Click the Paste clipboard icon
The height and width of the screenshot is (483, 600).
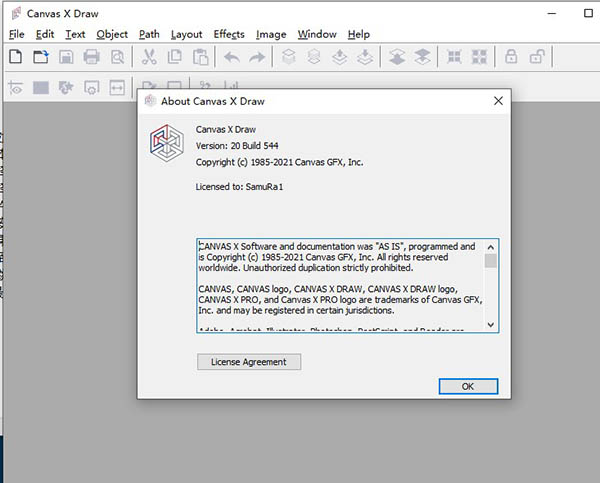pyautogui.click(x=201, y=57)
